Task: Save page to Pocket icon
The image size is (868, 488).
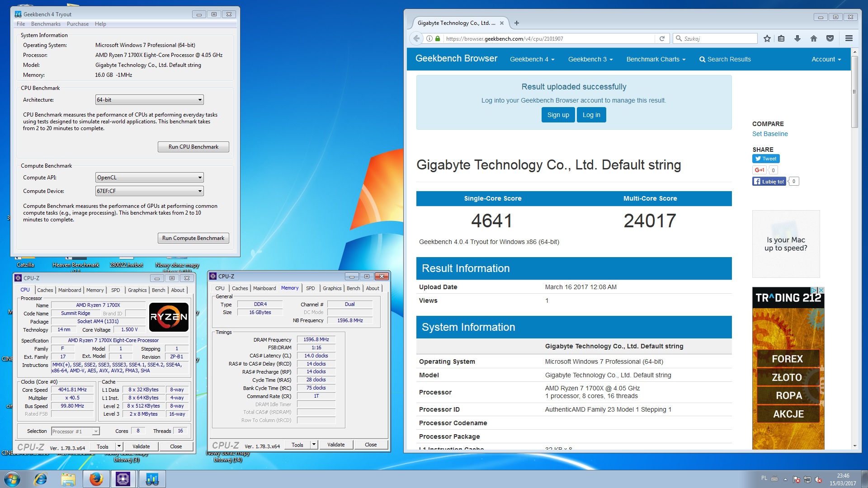Action: click(830, 39)
